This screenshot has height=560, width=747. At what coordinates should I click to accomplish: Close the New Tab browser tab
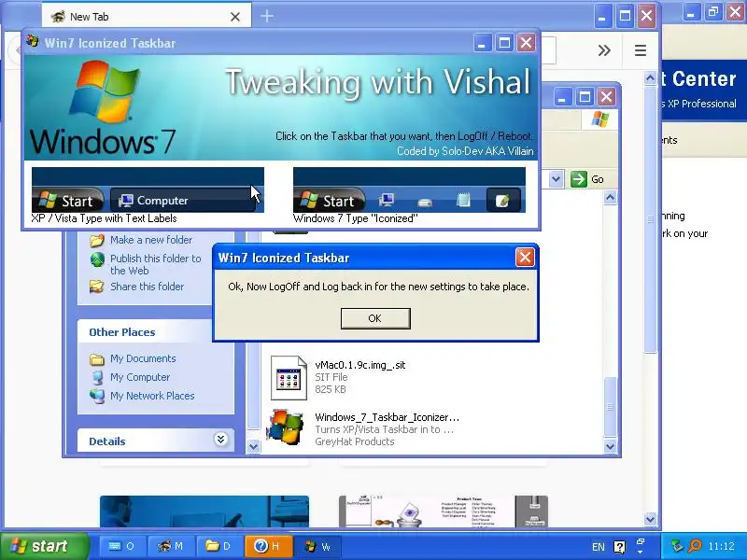[x=235, y=17]
